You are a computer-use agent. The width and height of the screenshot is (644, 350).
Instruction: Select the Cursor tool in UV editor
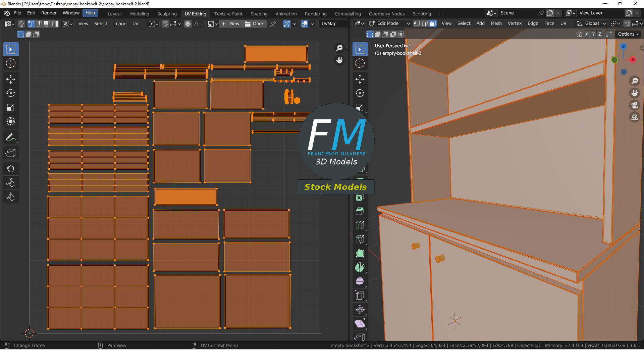click(11, 63)
